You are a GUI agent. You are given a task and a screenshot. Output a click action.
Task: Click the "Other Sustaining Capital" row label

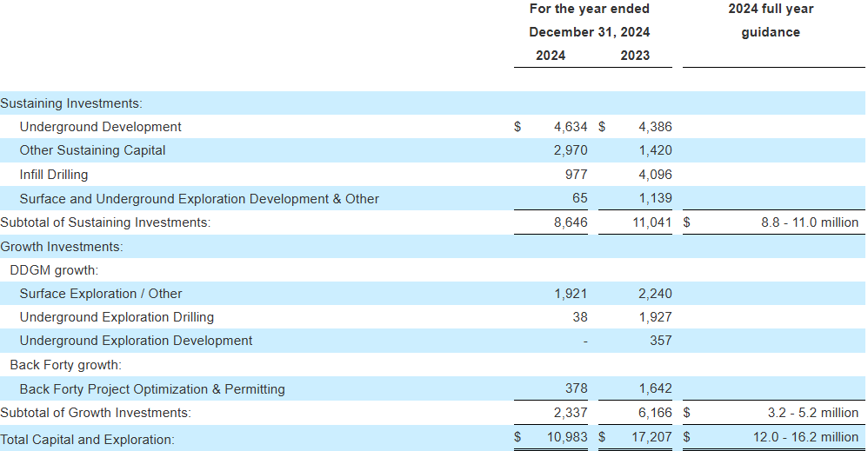point(92,150)
